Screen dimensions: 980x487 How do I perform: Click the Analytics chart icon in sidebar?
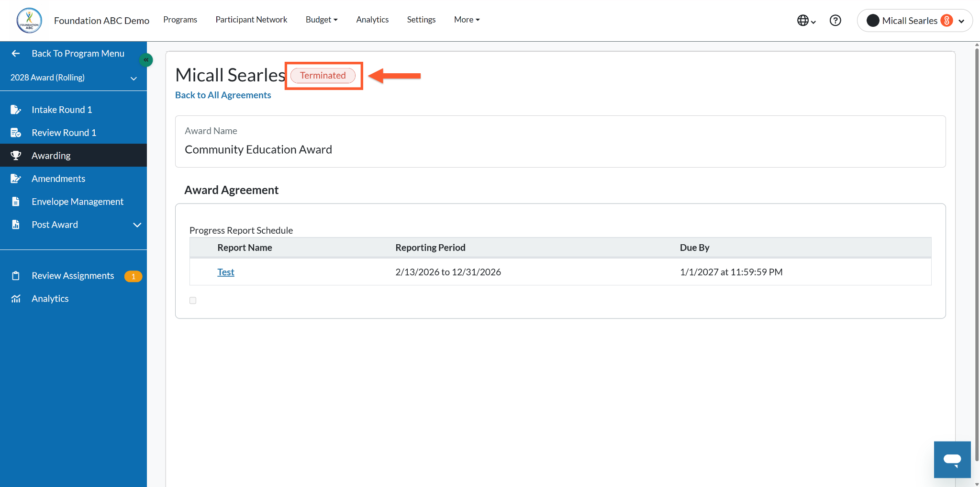(x=16, y=299)
